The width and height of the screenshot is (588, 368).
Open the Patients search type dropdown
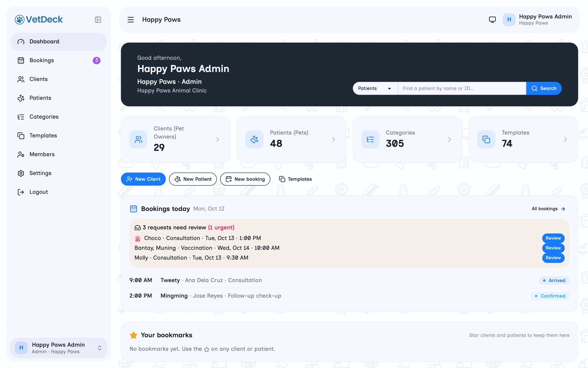(x=375, y=88)
